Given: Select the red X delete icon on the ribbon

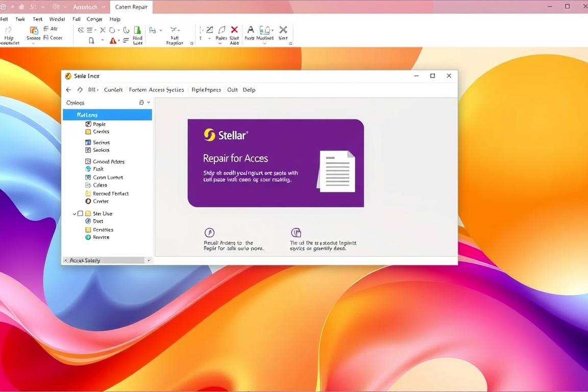Looking at the screenshot, I should pos(235,29).
